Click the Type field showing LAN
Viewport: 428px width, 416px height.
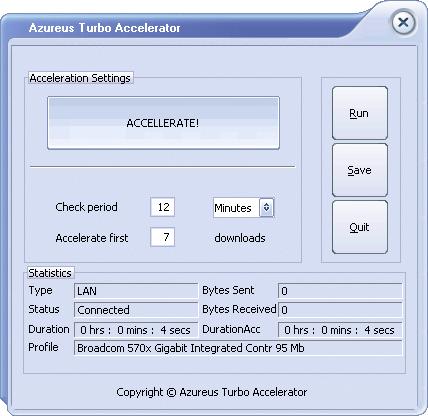pyautogui.click(x=136, y=291)
